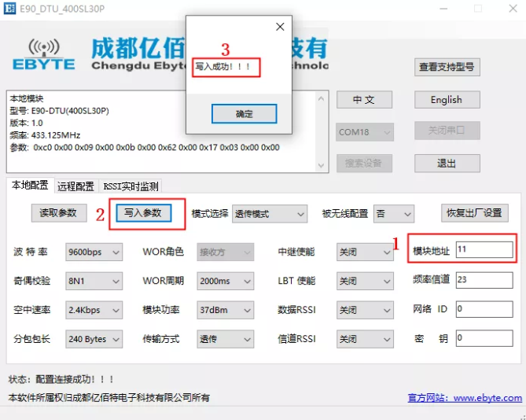The image size is (526, 420).
Task: Click 确定 in the 写入成功 dialog
Action: coord(244,114)
